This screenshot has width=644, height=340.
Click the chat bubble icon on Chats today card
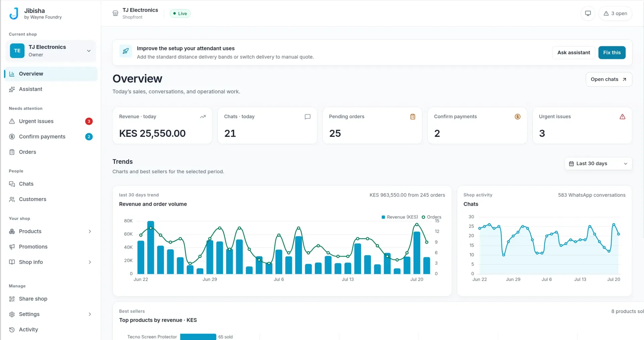tap(308, 116)
